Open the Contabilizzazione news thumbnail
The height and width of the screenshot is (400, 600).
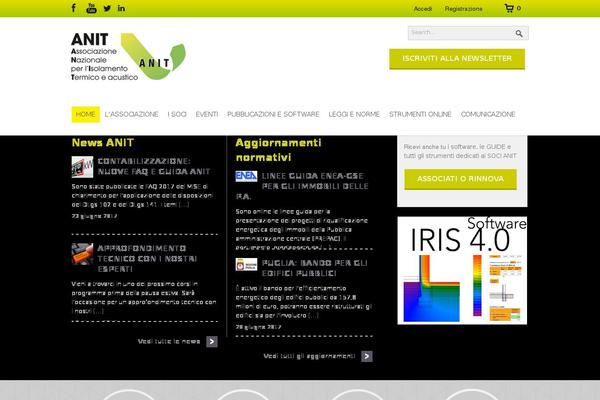82,167
